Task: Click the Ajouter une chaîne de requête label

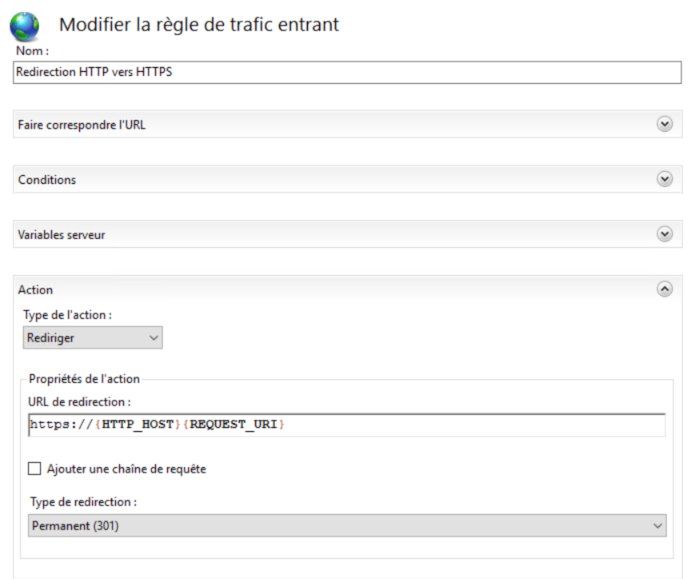Action: coord(126,468)
